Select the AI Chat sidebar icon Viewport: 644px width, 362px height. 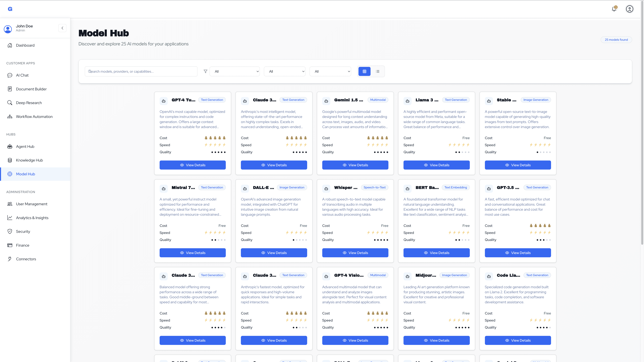[10, 75]
